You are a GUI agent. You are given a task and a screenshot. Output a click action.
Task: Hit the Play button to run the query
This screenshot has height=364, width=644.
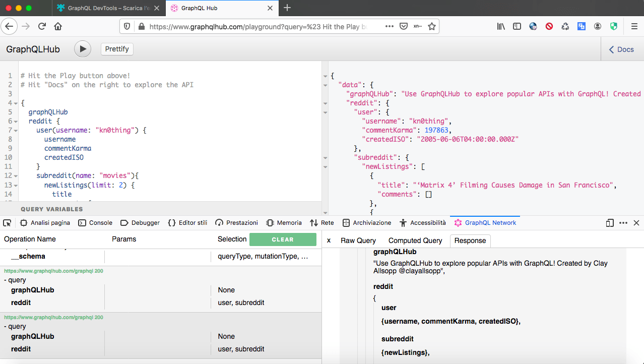(82, 49)
